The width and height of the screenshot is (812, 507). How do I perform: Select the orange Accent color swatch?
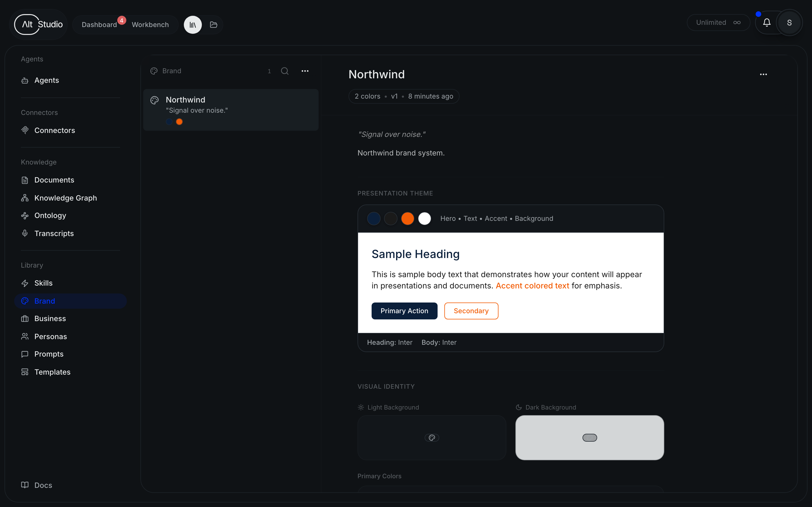click(x=408, y=219)
